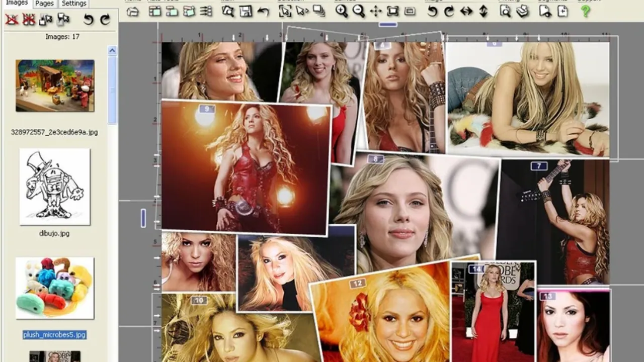The height and width of the screenshot is (362, 644).
Task: Select the four-arrow pan tool
Action: pos(376,11)
